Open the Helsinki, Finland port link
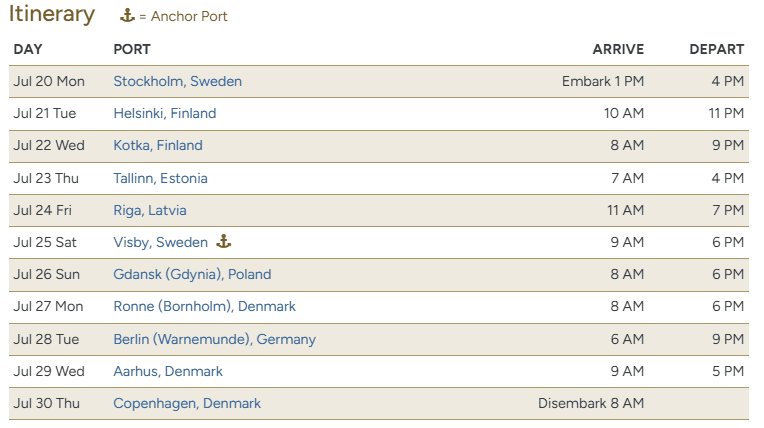Viewport: 764px width, 428px height. tap(165, 114)
